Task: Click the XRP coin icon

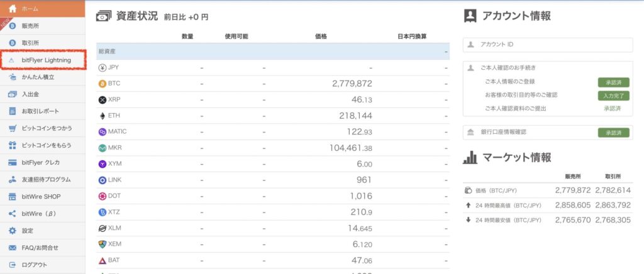Action: tap(103, 100)
